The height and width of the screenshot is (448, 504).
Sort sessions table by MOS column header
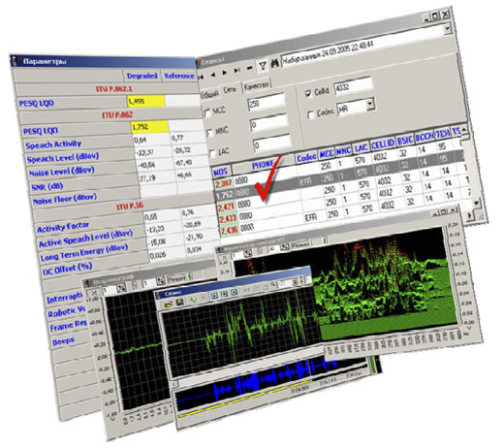[x=221, y=172]
